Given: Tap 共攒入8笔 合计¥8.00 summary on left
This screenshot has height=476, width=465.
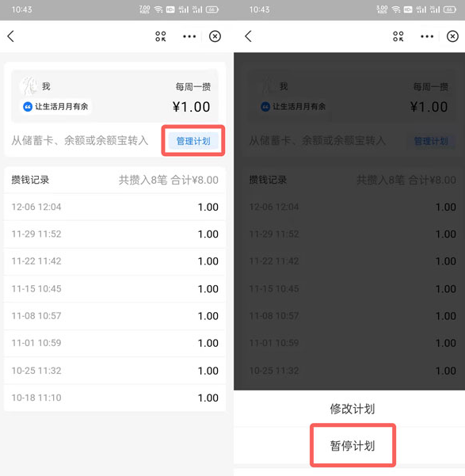Looking at the screenshot, I should 168,180.
